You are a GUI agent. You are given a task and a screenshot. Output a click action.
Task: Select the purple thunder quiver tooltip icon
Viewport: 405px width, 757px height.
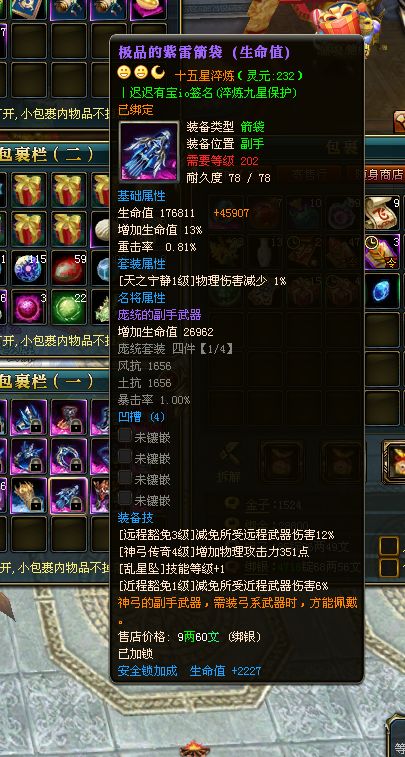click(x=149, y=152)
